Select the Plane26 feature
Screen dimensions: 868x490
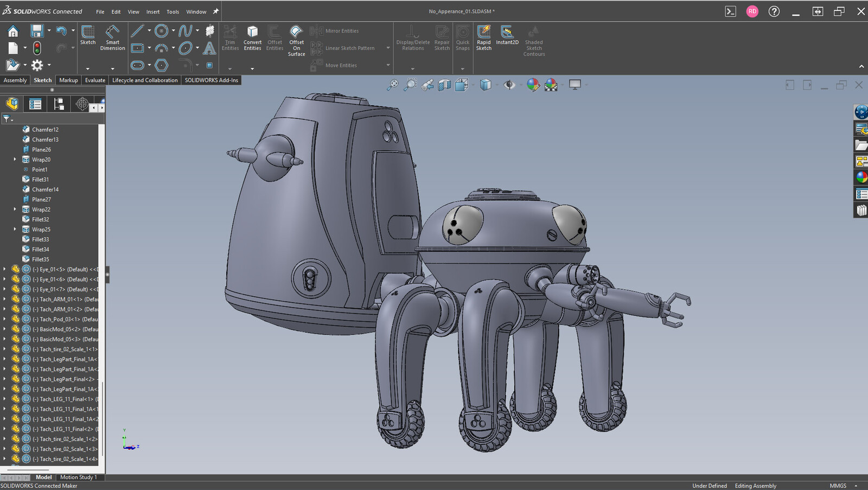click(41, 150)
